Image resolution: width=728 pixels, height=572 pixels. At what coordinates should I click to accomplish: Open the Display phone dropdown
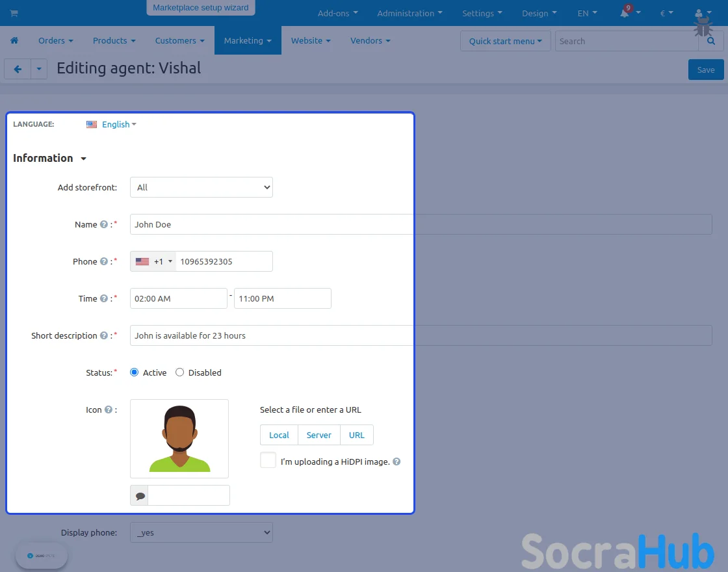pos(201,532)
